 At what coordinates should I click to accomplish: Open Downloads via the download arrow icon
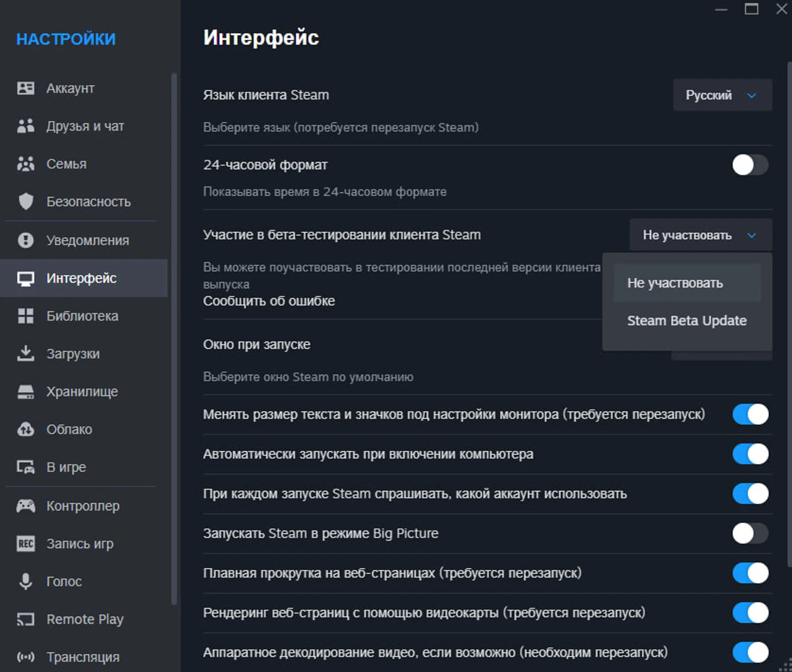(25, 354)
